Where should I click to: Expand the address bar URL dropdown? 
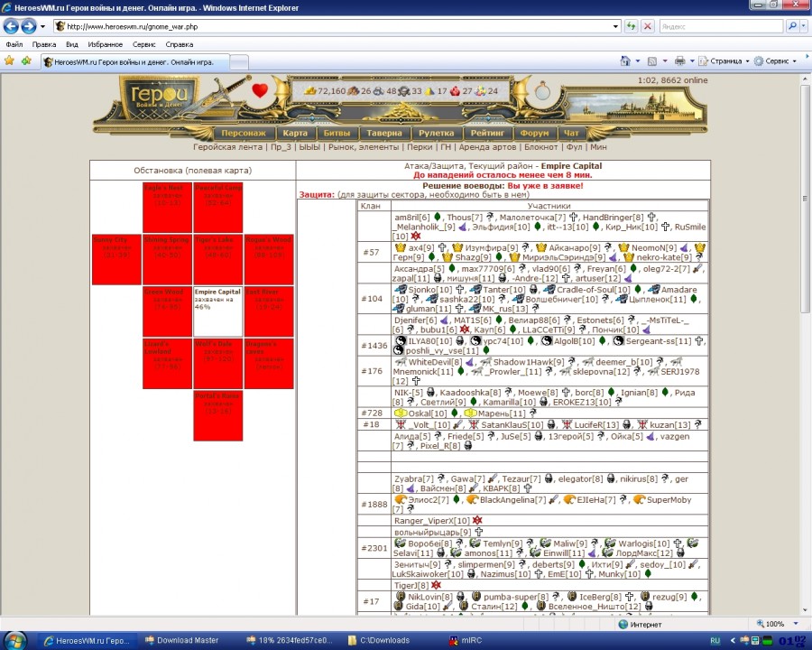pyautogui.click(x=616, y=27)
